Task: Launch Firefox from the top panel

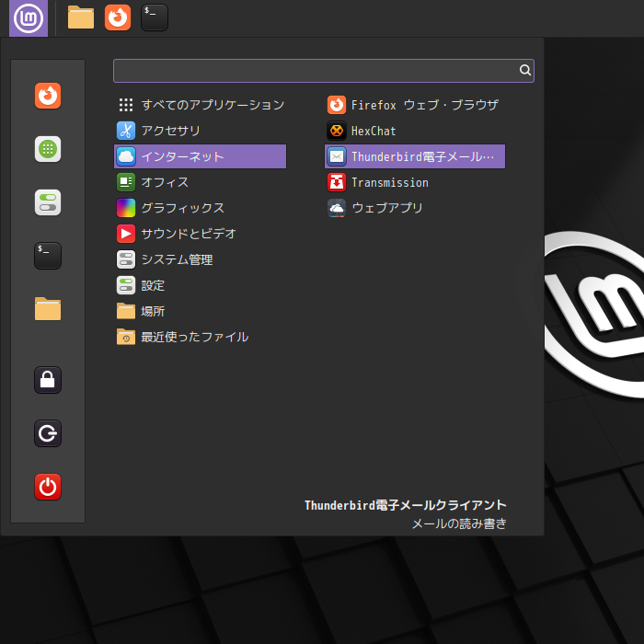Action: click(118, 17)
